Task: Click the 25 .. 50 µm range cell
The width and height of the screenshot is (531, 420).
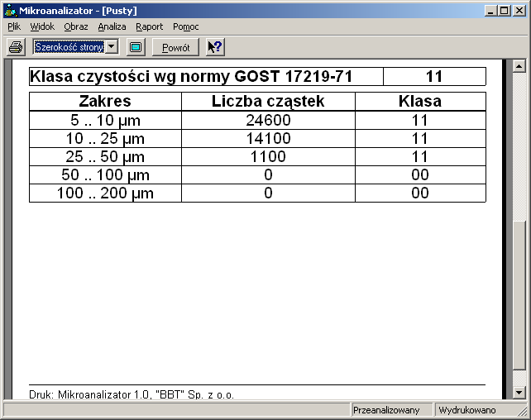Action: click(x=105, y=157)
